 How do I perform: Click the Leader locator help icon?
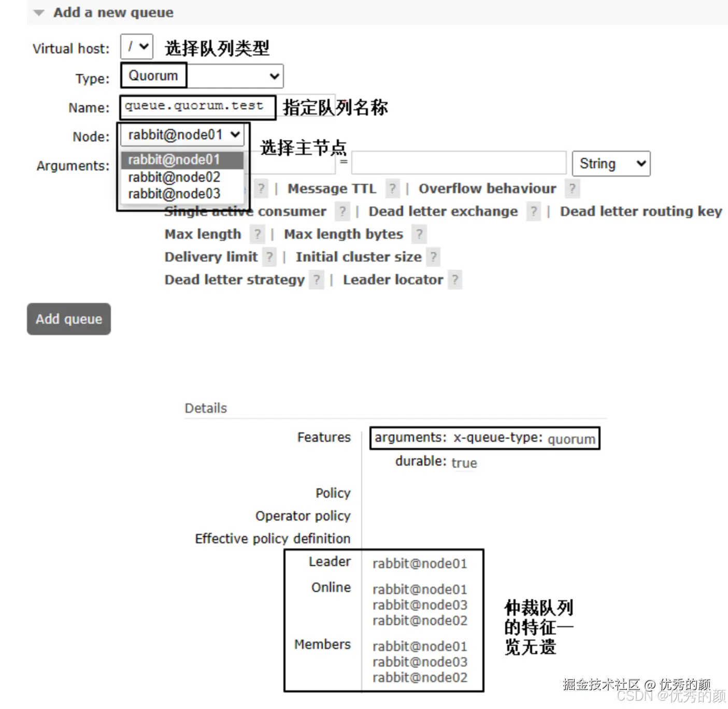click(x=454, y=279)
